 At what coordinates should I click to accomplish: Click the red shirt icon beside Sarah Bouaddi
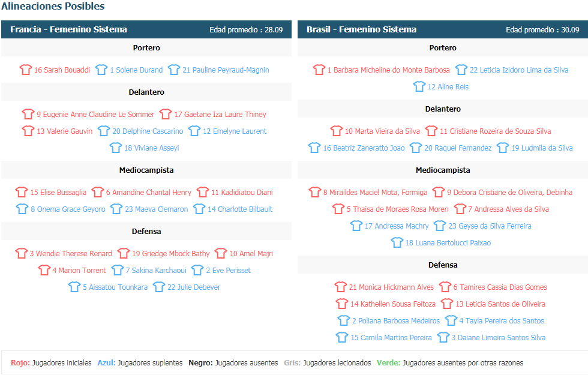click(26, 70)
